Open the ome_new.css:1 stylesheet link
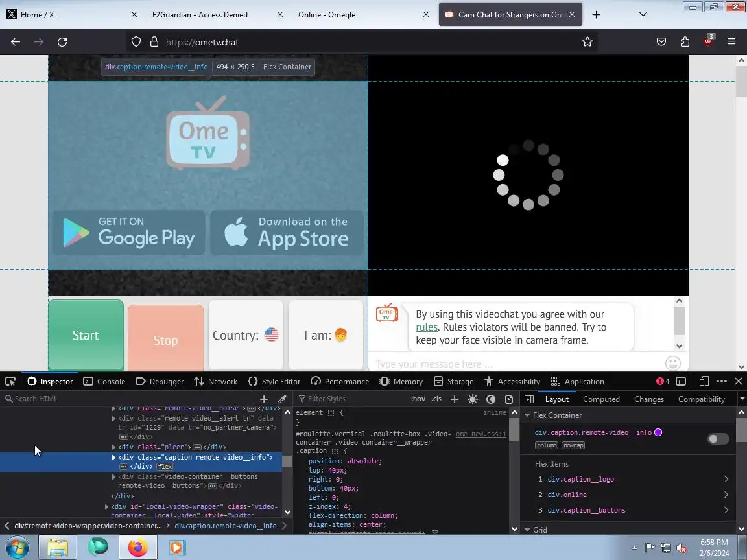 [480, 434]
